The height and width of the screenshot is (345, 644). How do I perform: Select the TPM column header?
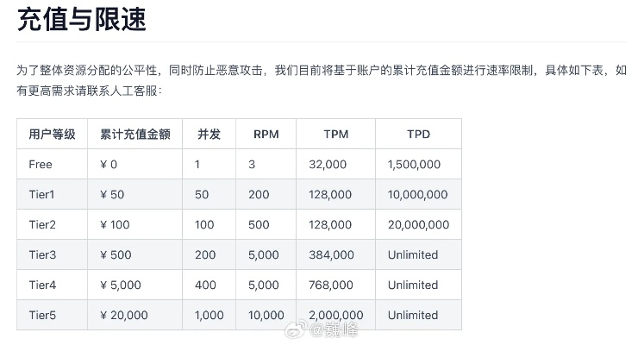[335, 134]
